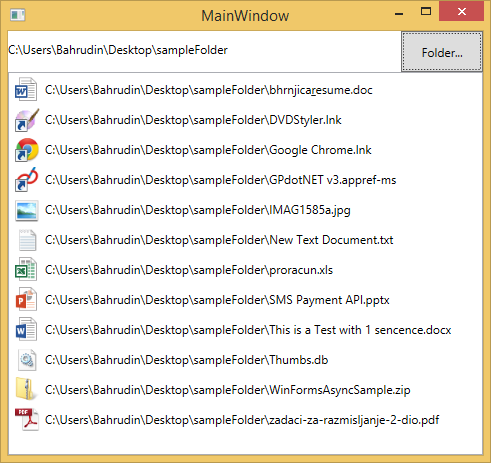Select the gear icon for Thumbs.db
The width and height of the screenshot is (491, 463).
pos(27,360)
